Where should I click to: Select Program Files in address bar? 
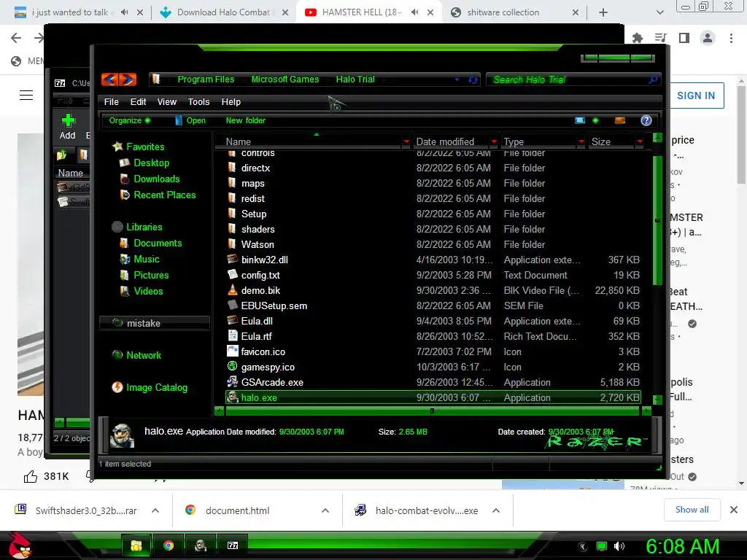(206, 79)
